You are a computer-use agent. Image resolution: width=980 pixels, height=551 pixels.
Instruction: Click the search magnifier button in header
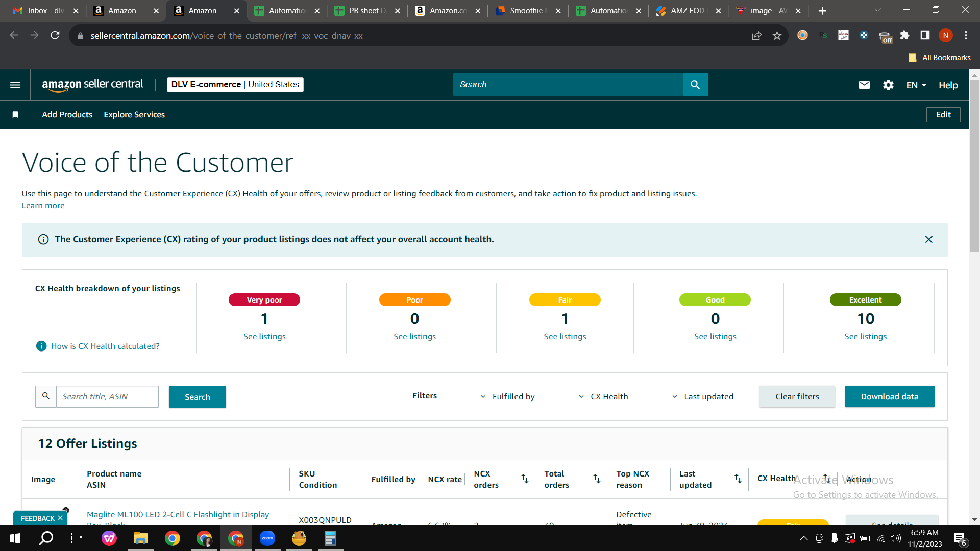pyautogui.click(x=695, y=85)
